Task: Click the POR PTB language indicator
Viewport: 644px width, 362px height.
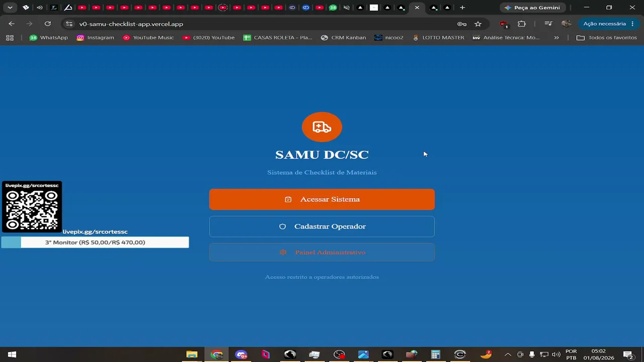Action: point(571,354)
